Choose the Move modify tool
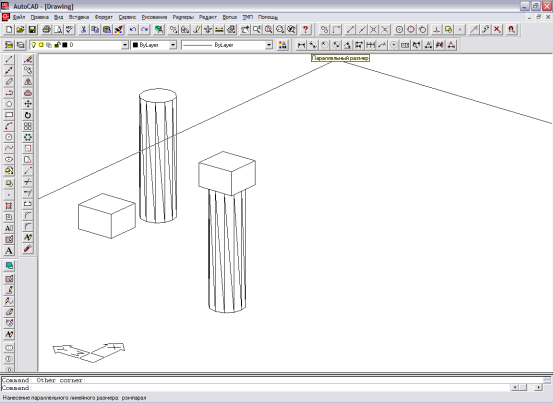Image resolution: width=553 pixels, height=403 pixels. 28,104
